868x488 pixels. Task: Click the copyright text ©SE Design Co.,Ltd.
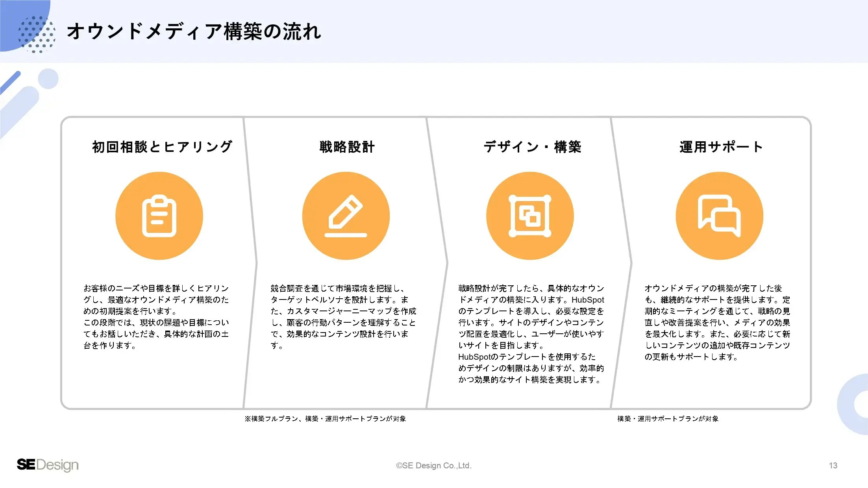point(434,466)
